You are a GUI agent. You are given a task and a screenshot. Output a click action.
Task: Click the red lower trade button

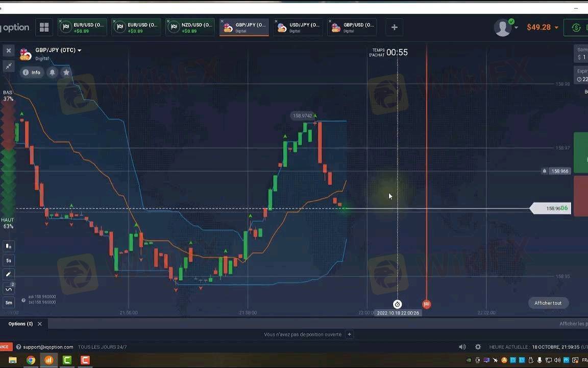coord(581,196)
